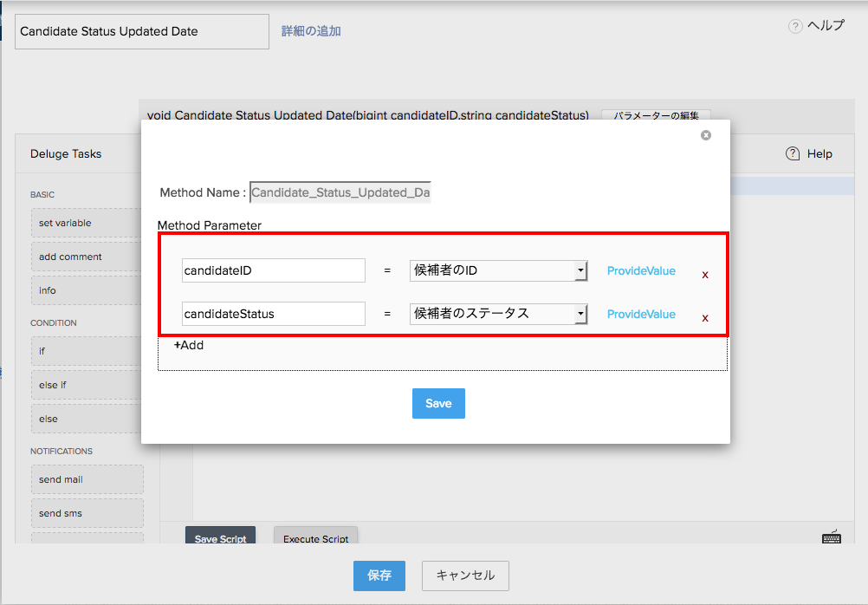Screen dimensions: 868x605
Task: Click the keyboard shortcuts icon
Action: pyautogui.click(x=832, y=537)
